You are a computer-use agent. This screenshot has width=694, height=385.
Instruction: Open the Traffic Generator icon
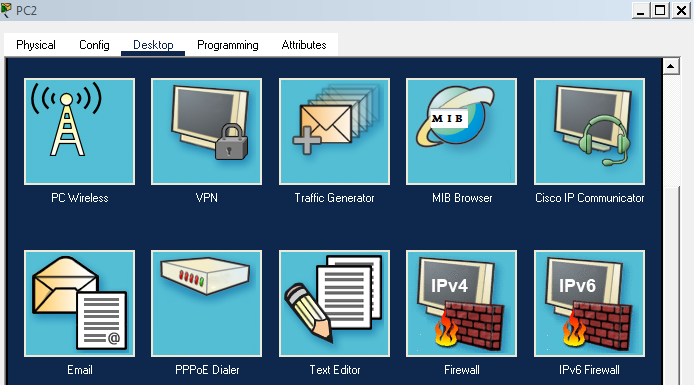[x=334, y=131]
